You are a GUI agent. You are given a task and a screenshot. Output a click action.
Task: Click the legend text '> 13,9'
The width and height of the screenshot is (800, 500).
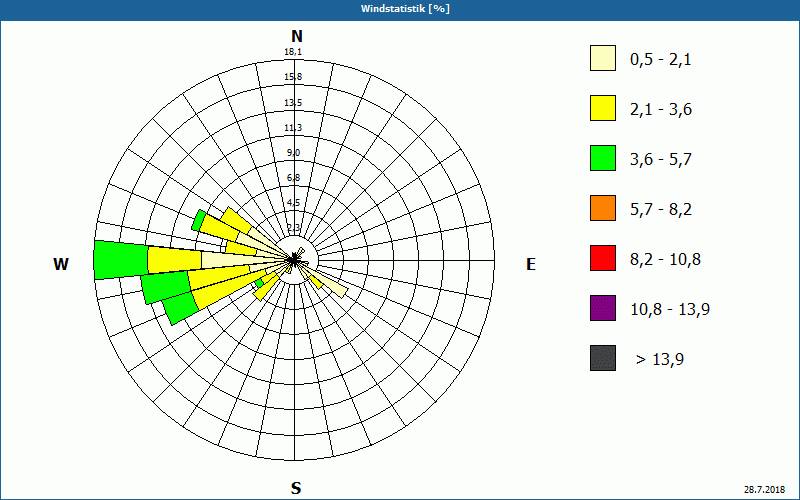point(660,360)
